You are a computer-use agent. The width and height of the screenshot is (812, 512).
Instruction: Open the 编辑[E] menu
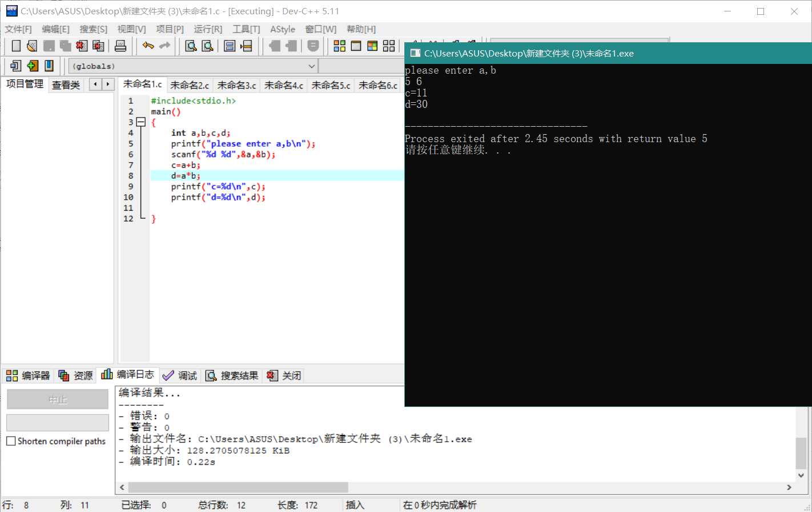55,29
